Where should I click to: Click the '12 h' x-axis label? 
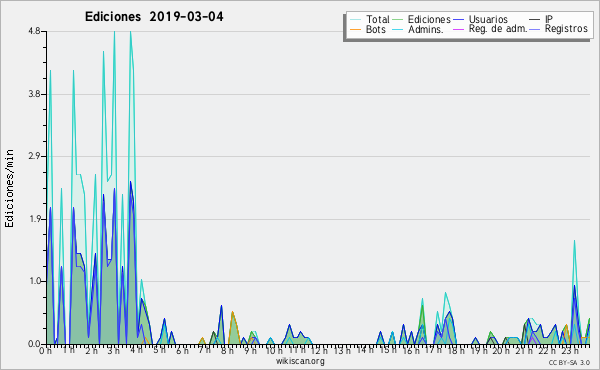tap(319, 350)
